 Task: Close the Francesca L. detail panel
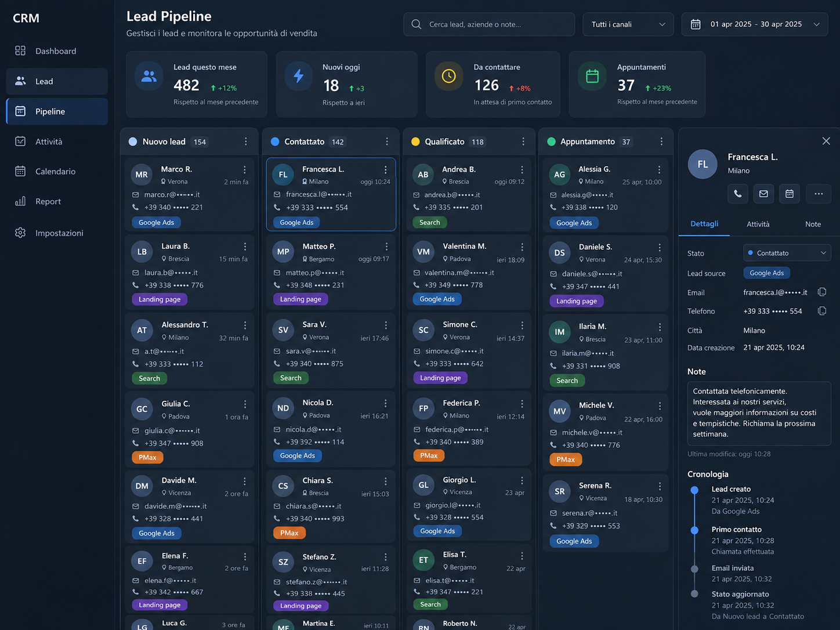click(826, 141)
